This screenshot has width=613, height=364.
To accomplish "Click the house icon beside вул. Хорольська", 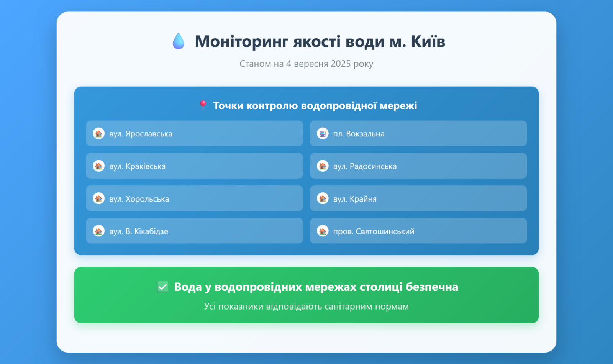I will [99, 198].
